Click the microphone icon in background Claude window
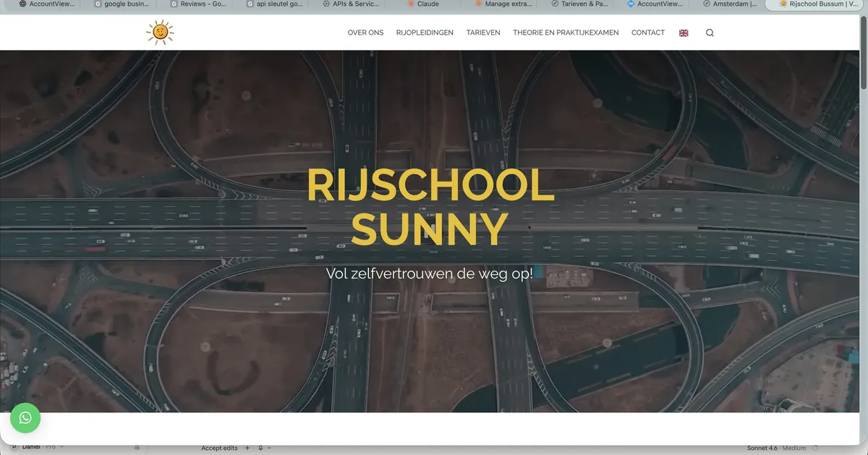The image size is (868, 455). tap(260, 448)
